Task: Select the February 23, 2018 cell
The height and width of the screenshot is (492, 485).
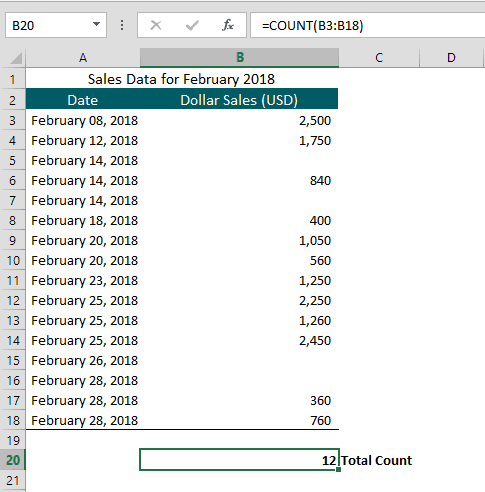Action: [83, 281]
